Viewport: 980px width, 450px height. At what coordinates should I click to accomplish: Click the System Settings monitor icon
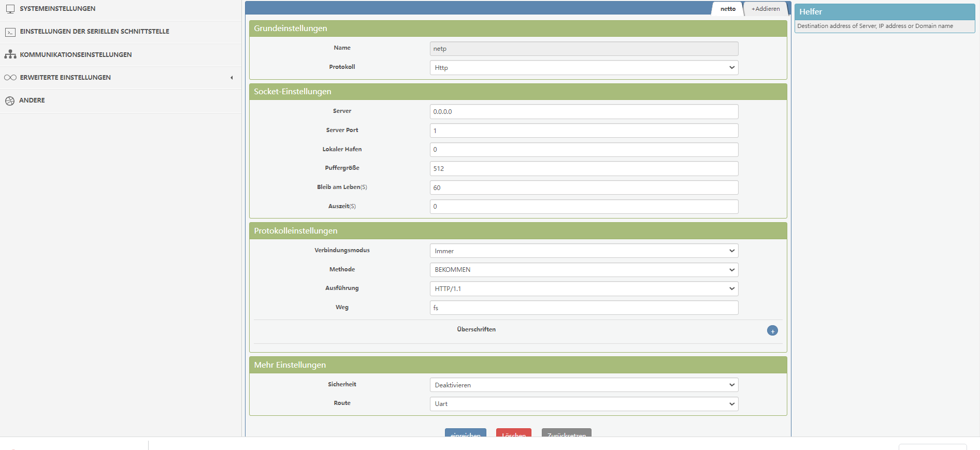(x=10, y=9)
